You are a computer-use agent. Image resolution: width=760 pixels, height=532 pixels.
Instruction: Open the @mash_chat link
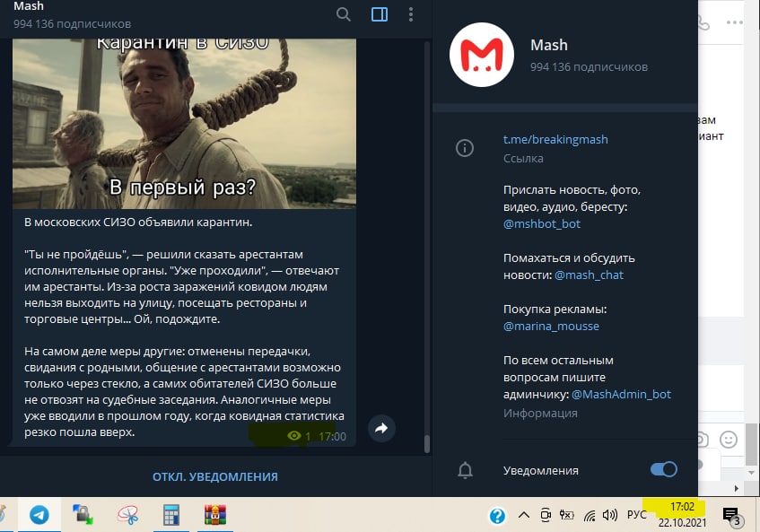pos(589,275)
